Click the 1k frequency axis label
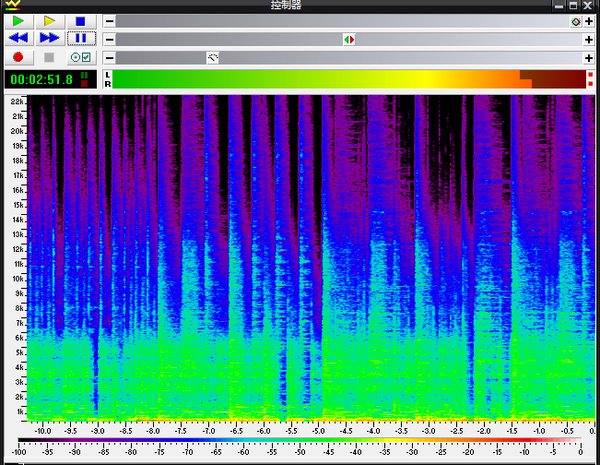The width and height of the screenshot is (600, 465). (20, 412)
